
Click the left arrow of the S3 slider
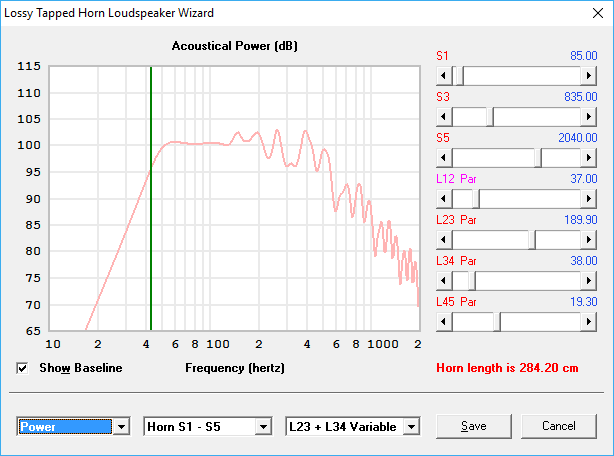444,117
